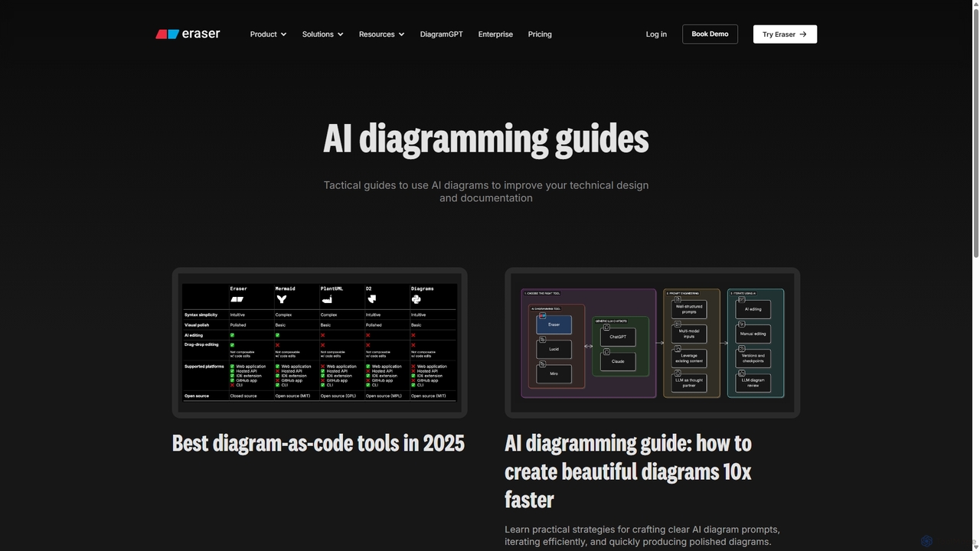Click the Log in link
The width and height of the screenshot is (980, 551).
click(656, 34)
